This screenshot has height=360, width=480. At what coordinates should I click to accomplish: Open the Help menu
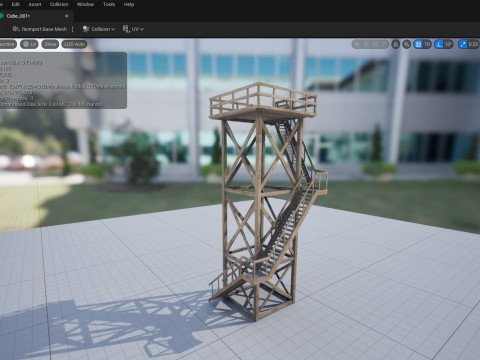(129, 4)
